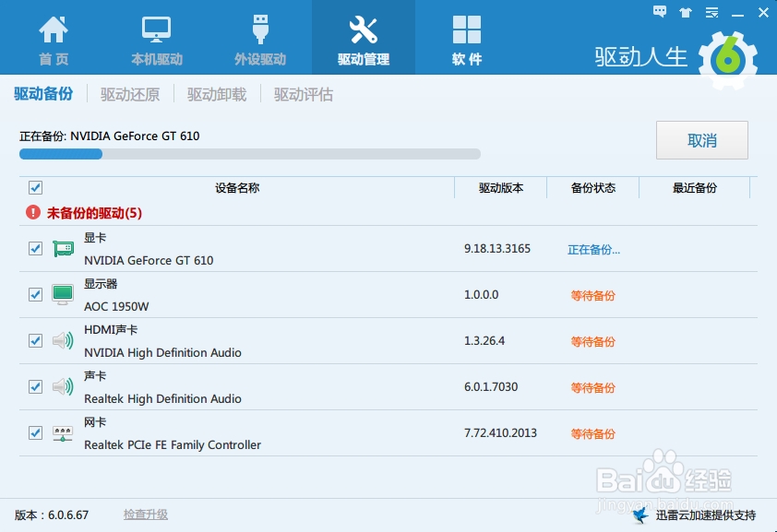The image size is (777, 532).
Task: Click the version 1.0.0.0 cell
Action: (481, 294)
